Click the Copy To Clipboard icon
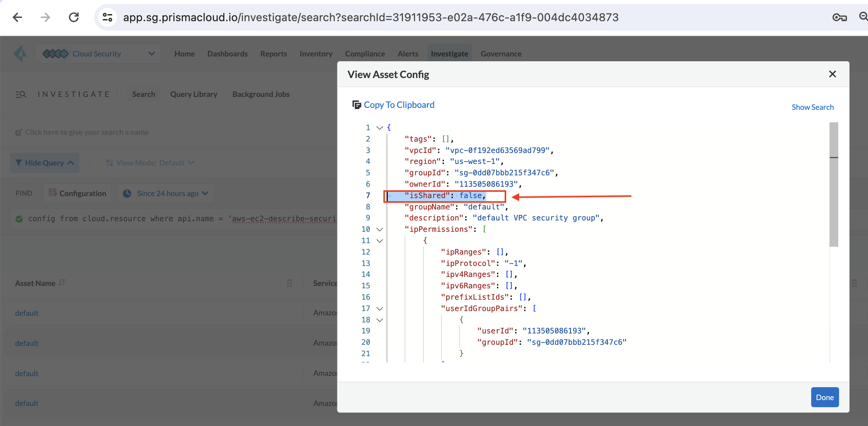This screenshot has height=426, width=868. pos(356,105)
